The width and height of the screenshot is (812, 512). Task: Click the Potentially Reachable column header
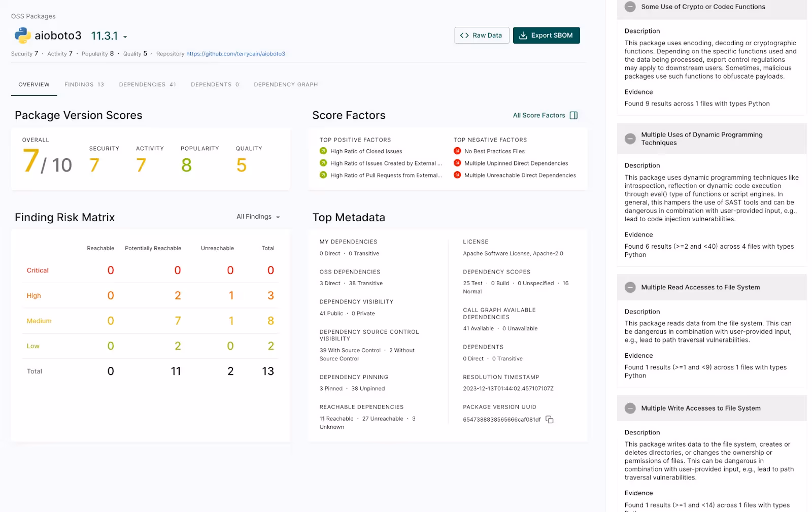(153, 248)
